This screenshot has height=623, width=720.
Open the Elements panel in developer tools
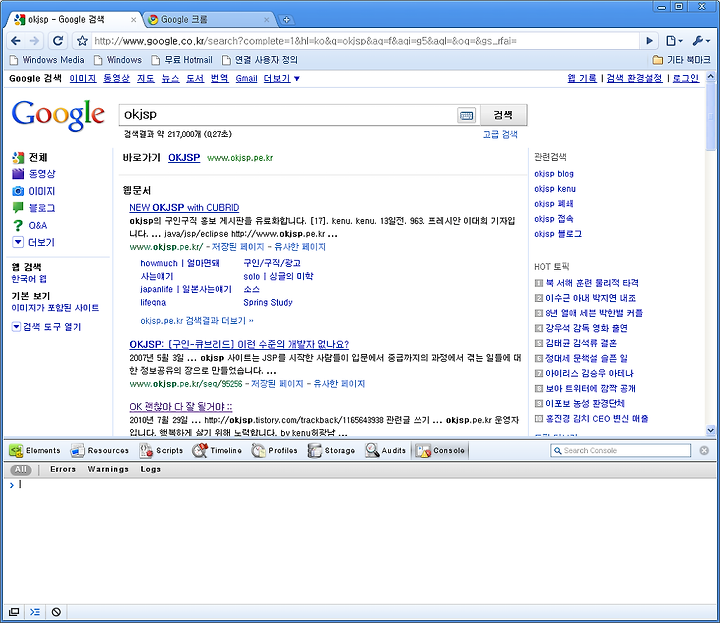[35, 451]
